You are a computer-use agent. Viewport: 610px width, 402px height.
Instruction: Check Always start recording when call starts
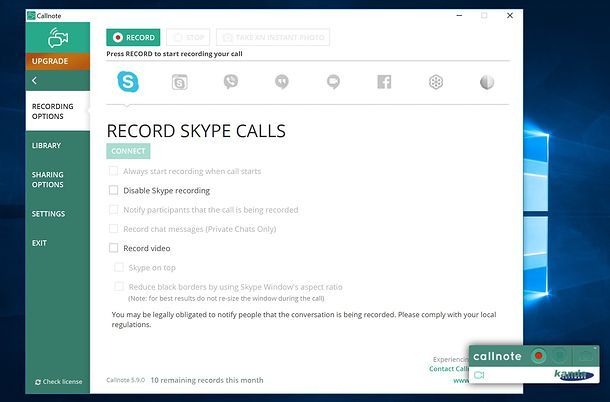pos(114,171)
